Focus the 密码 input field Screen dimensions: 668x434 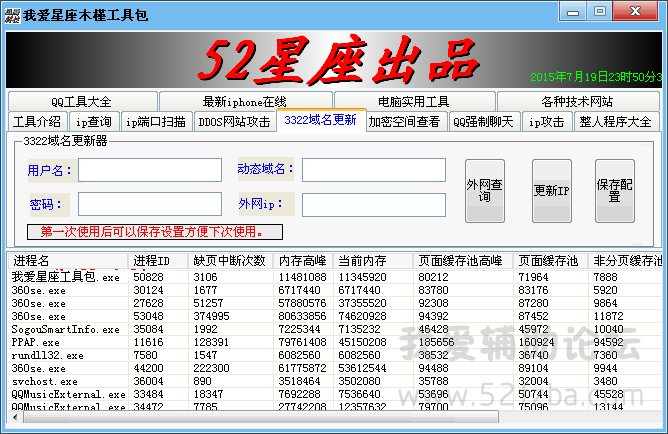click(x=150, y=204)
